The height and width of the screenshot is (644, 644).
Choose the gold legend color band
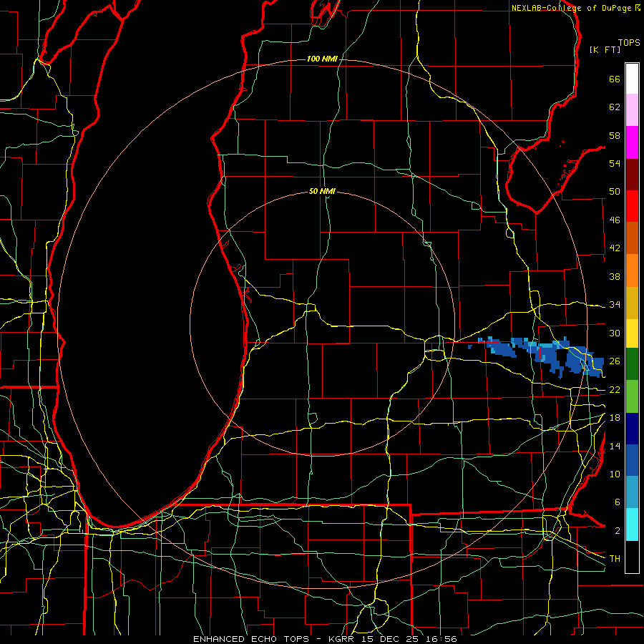[x=632, y=303]
